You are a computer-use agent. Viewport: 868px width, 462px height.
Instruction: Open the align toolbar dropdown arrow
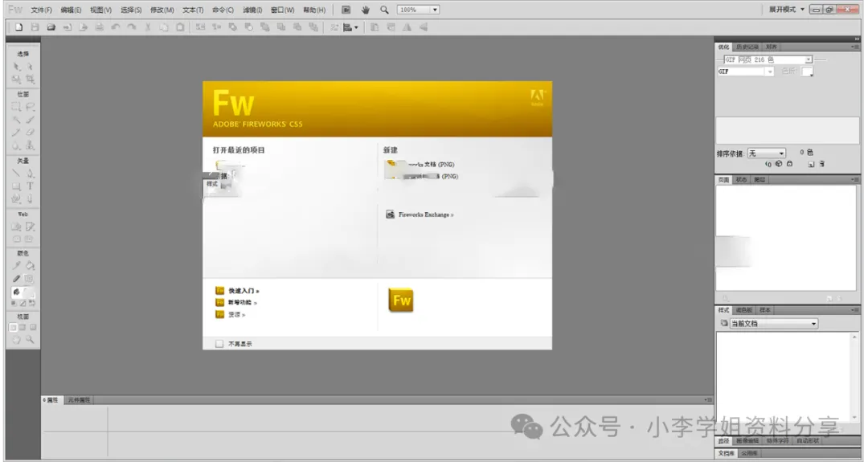pyautogui.click(x=356, y=27)
